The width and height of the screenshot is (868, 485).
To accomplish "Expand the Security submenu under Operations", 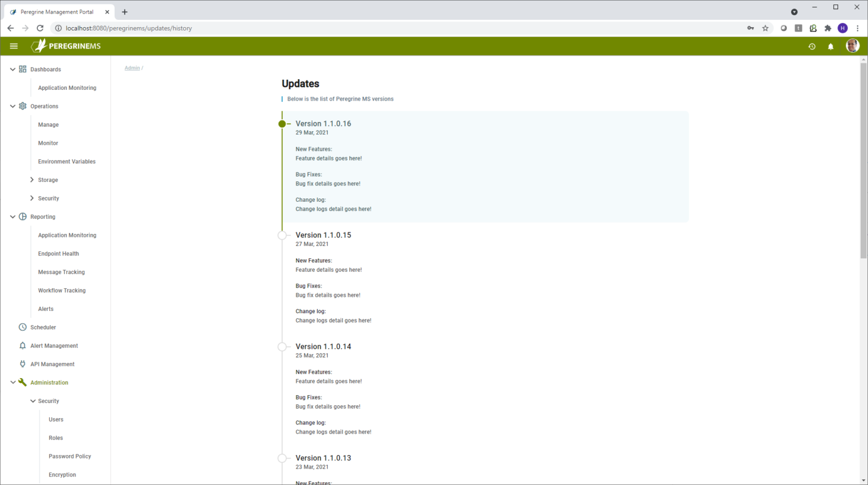I will 32,198.
